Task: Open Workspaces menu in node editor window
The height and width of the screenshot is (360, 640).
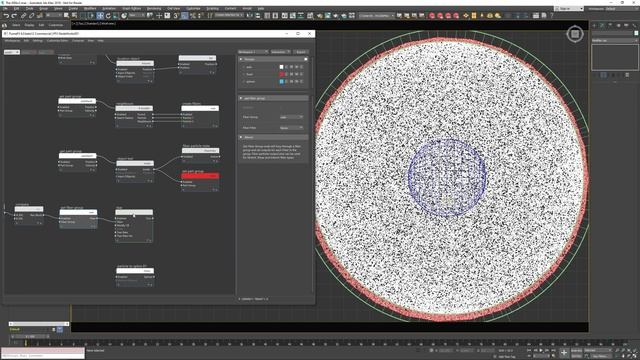Action: coord(12,41)
